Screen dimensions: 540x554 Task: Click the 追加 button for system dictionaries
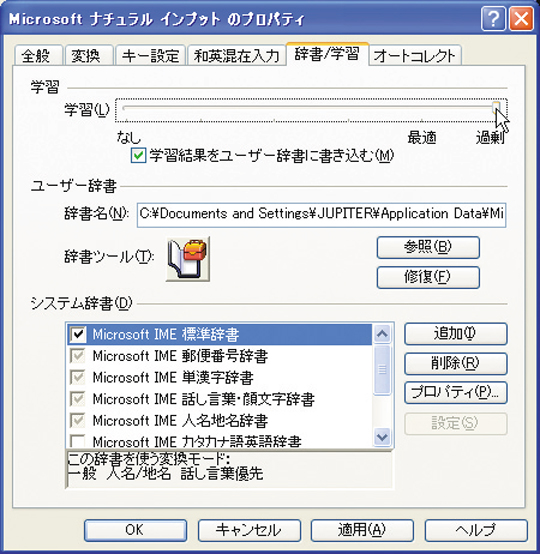pyautogui.click(x=456, y=334)
